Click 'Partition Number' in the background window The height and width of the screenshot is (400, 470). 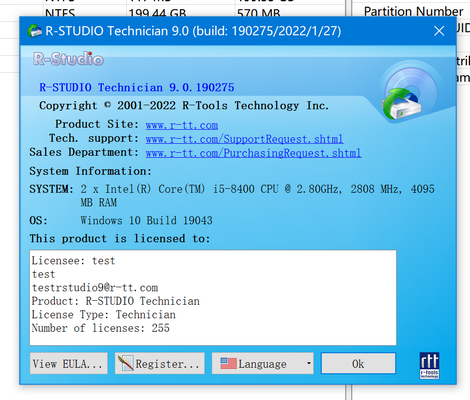[x=413, y=11]
